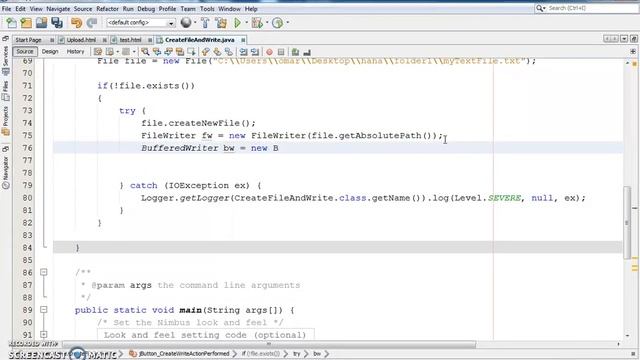Click the green Run Project arrow
This screenshot has width=640, height=360.
(x=237, y=23)
